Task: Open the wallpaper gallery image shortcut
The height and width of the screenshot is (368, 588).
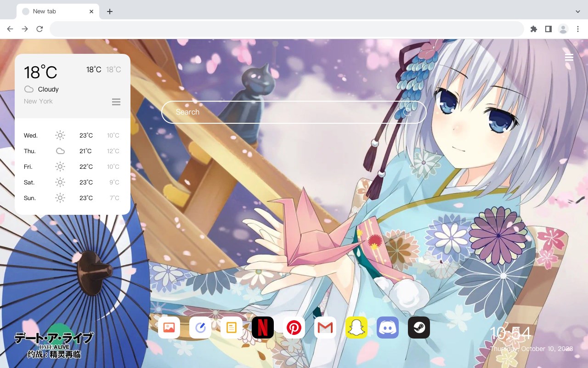Action: point(169,328)
